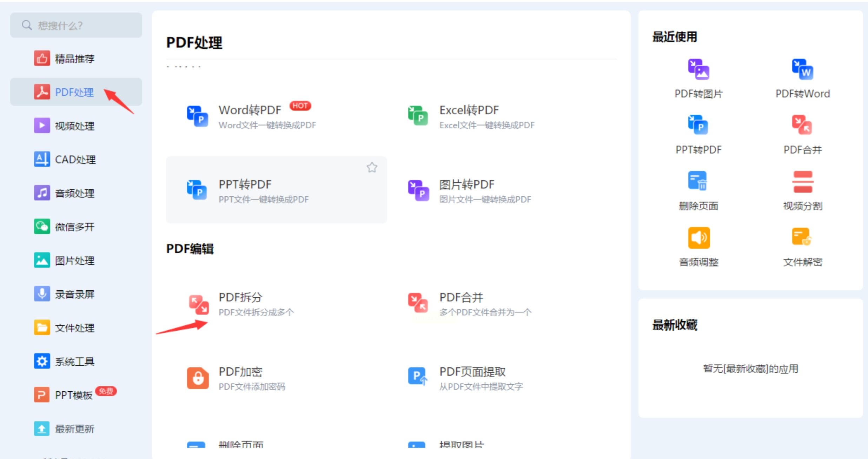Open recently used PDF转图片
This screenshot has height=459, width=868.
(x=698, y=79)
